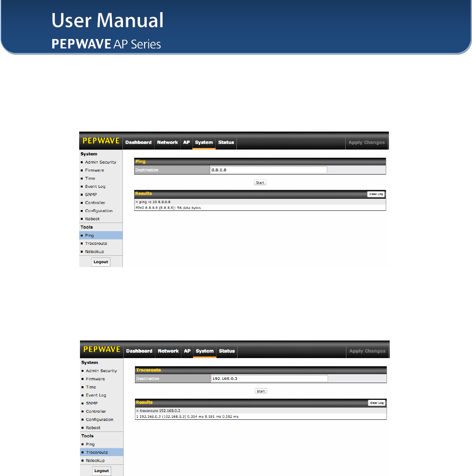
Task: Select highlighted Ping tool in upper sidebar
Action: pyautogui.click(x=101, y=235)
